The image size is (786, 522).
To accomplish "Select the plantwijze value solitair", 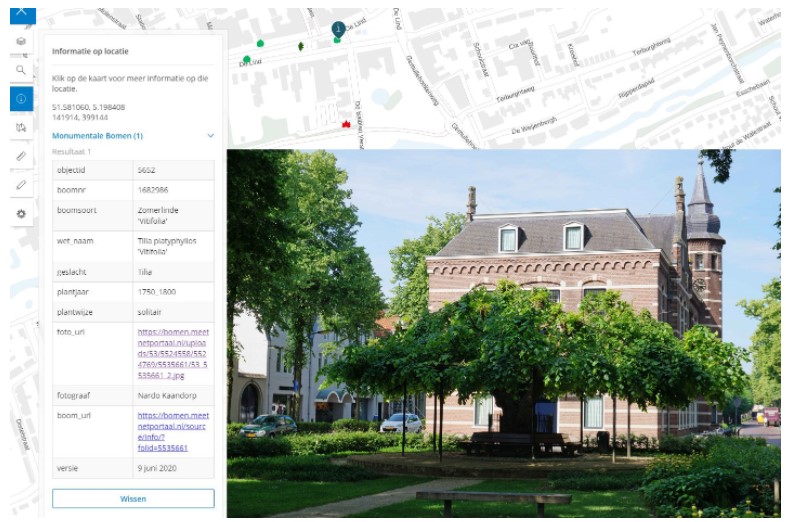I will coord(149,312).
